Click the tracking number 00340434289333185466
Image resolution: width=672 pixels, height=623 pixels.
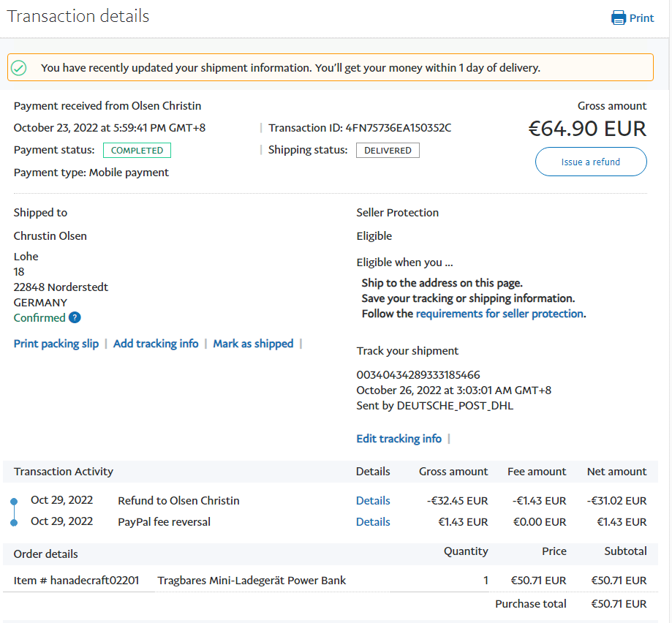[418, 375]
